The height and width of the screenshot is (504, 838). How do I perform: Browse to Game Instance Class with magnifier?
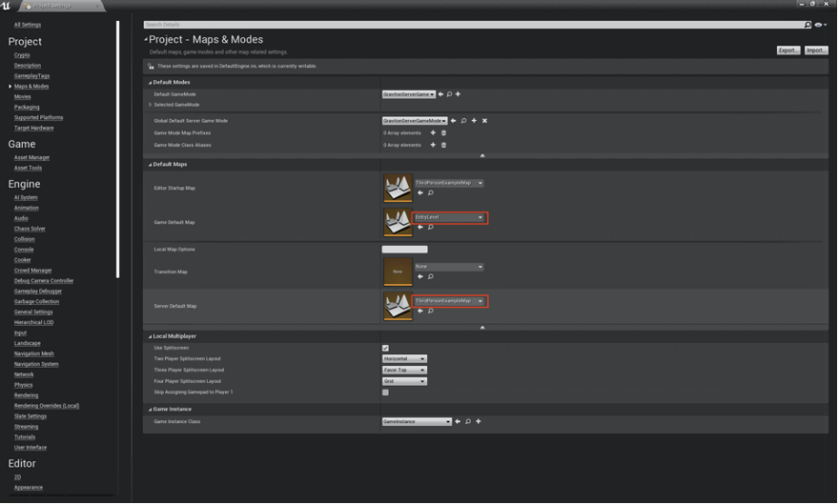(468, 421)
